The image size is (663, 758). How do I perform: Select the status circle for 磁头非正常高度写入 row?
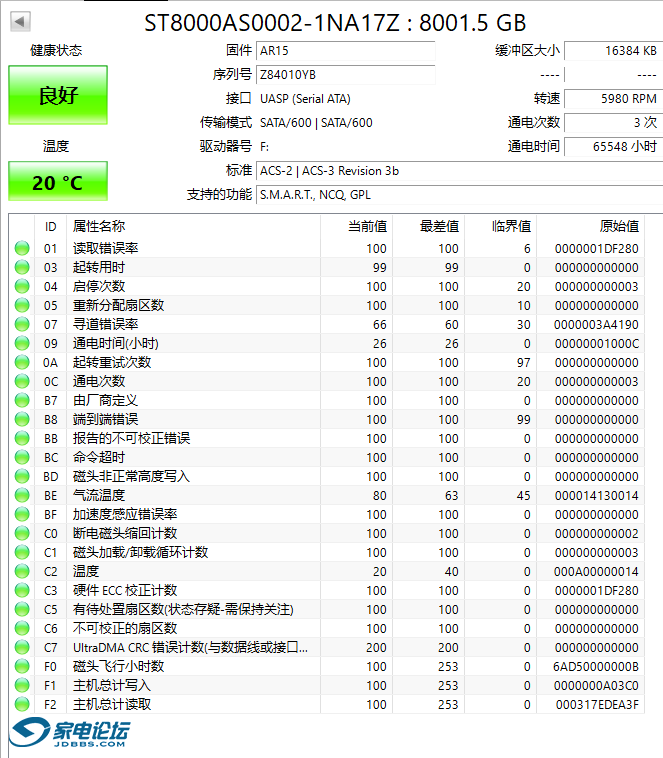tap(22, 477)
